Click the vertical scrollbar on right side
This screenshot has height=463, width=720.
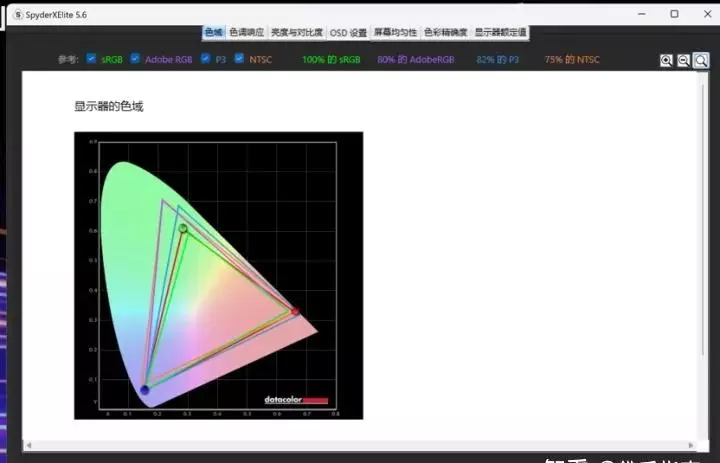click(x=702, y=250)
